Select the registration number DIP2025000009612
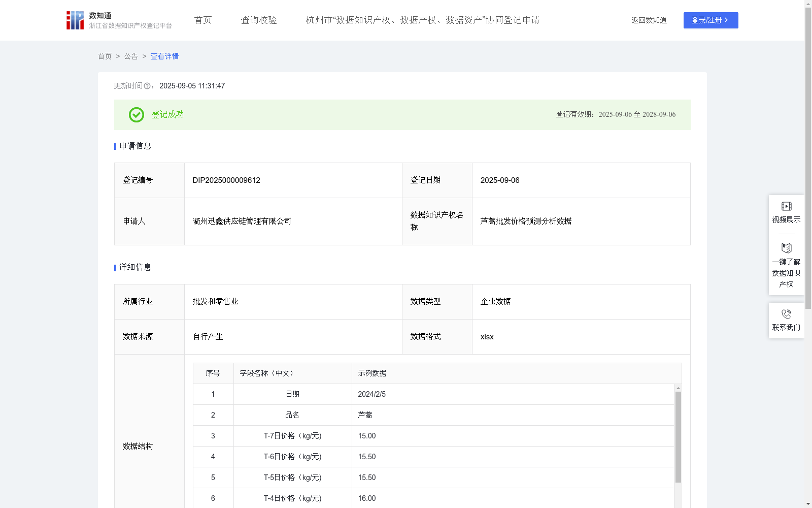The width and height of the screenshot is (812, 508). point(226,180)
